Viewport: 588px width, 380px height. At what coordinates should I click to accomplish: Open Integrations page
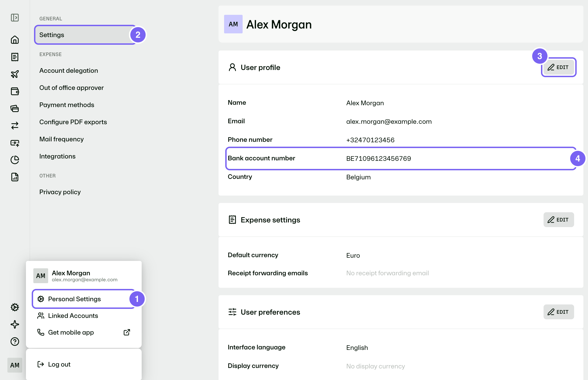coord(57,156)
